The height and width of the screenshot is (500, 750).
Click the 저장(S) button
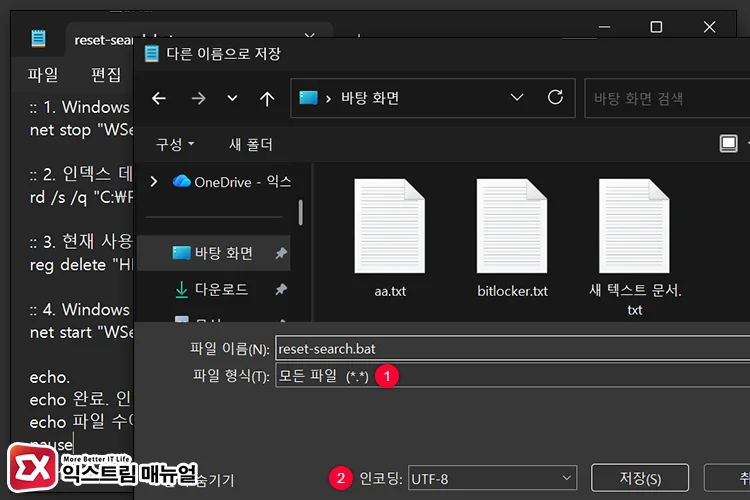[x=640, y=478]
